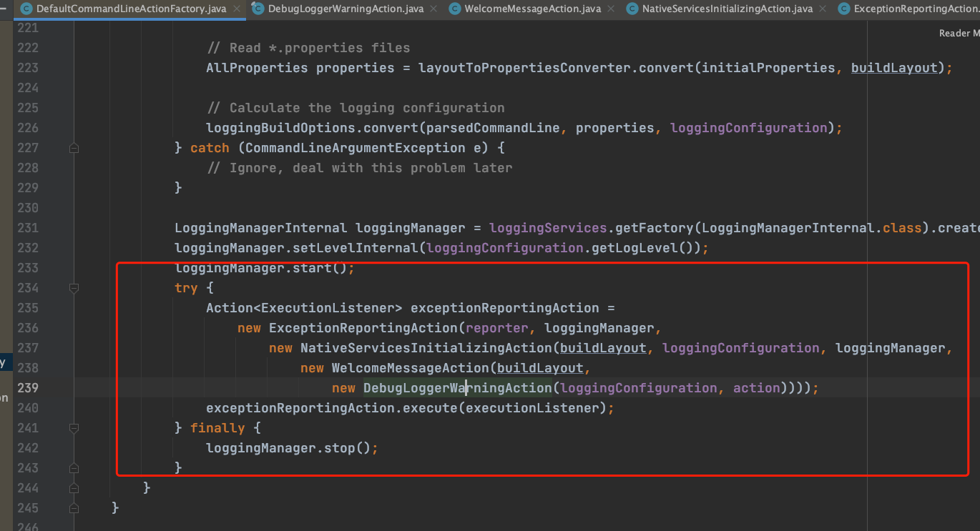Collapse the catch block fold at line 227
Image resolution: width=980 pixels, height=531 pixels.
pyautogui.click(x=74, y=148)
